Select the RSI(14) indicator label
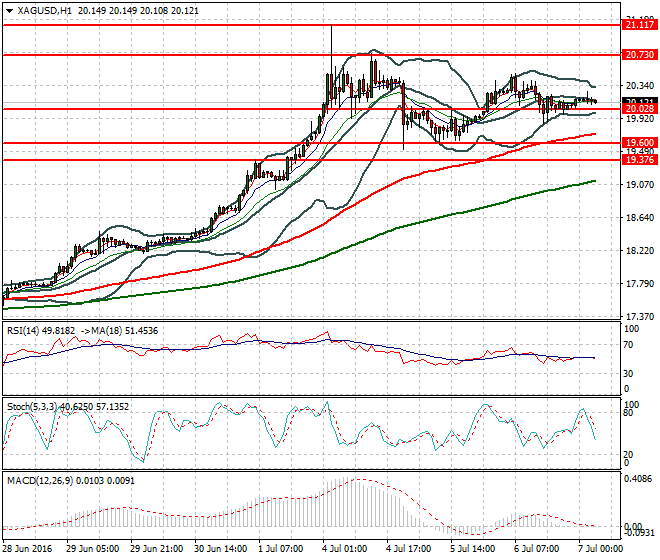 point(24,331)
